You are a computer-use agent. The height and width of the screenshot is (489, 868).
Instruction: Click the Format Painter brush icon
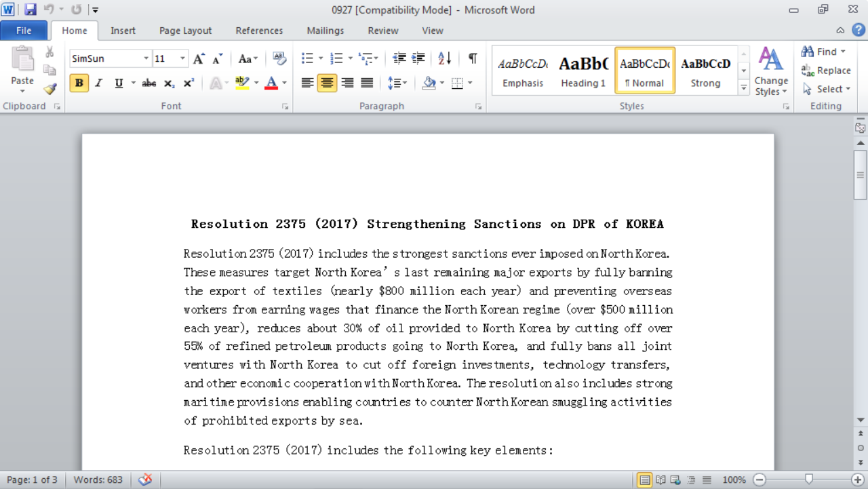pos(50,89)
